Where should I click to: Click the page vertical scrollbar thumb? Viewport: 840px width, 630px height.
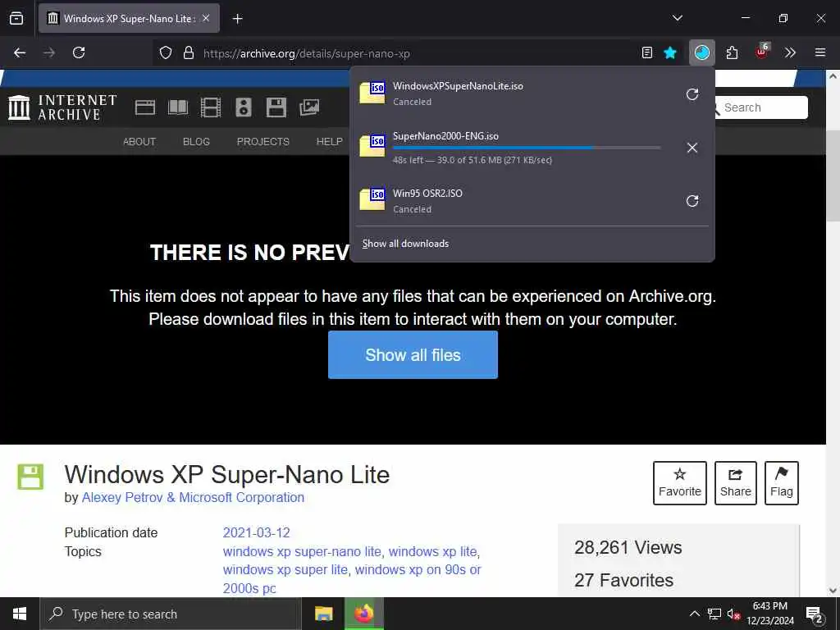(833, 176)
